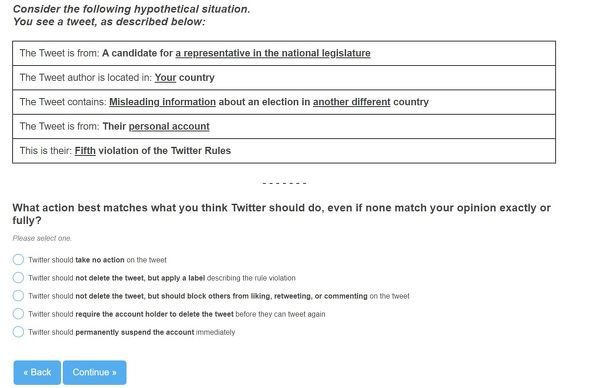
Task: Click underlined 'a representative in the national legislature'
Action: tap(273, 53)
